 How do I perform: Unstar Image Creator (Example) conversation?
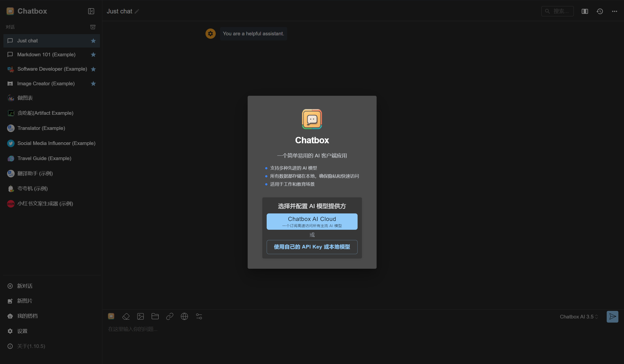click(x=93, y=84)
